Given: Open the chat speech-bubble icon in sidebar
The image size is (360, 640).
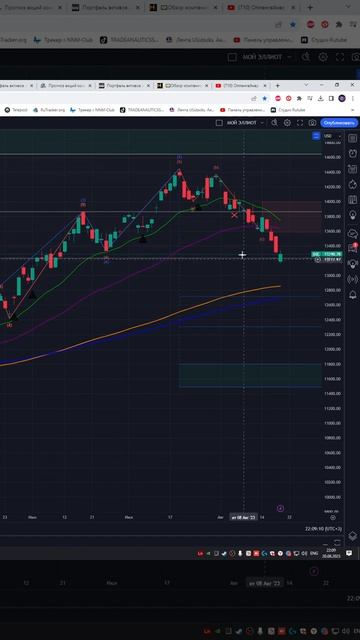Looking at the screenshot, I should [352, 233].
